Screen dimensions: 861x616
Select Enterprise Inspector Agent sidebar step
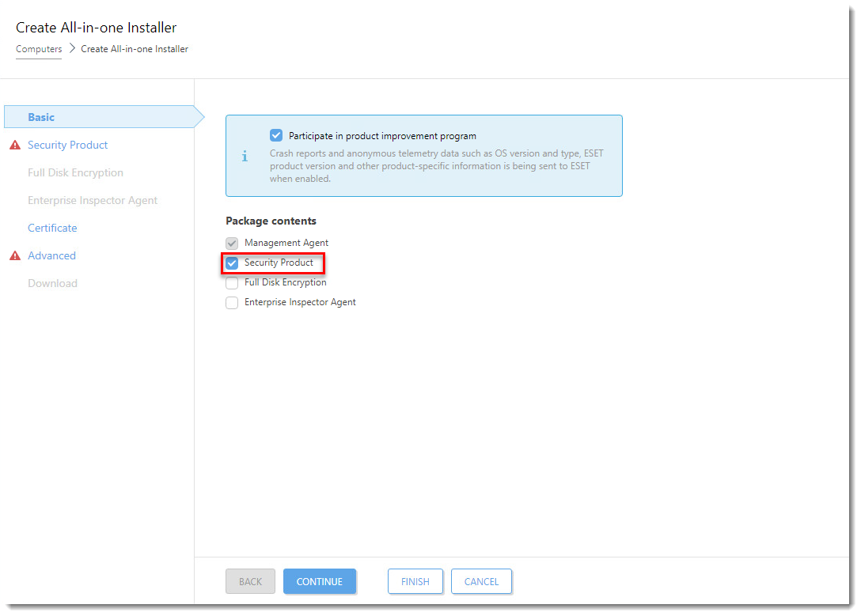point(93,201)
